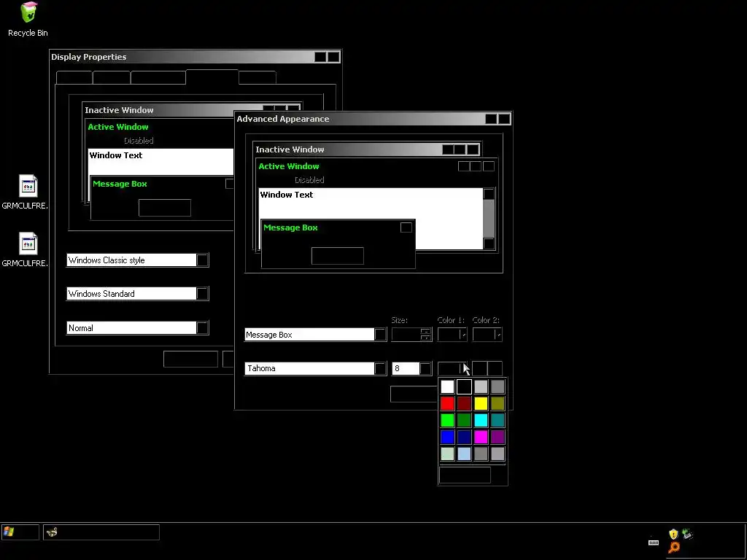Image resolution: width=747 pixels, height=560 pixels.
Task: Click the orange magnifier tray icon
Action: click(x=673, y=548)
